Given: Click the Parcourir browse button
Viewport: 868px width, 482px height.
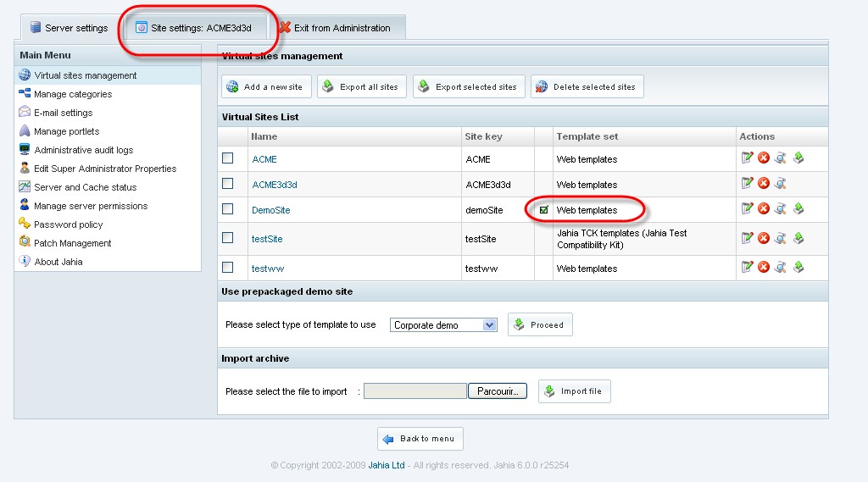Looking at the screenshot, I should tap(498, 391).
